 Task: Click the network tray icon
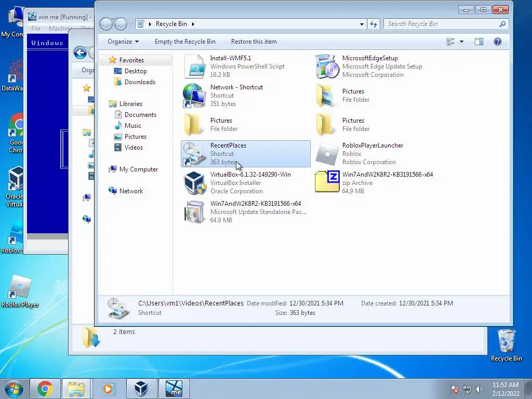coord(467,389)
